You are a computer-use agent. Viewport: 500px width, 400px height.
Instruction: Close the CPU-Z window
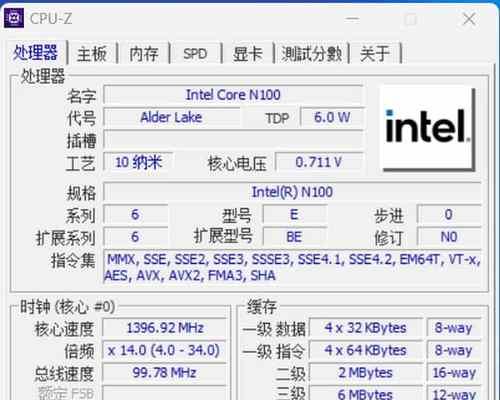click(469, 19)
